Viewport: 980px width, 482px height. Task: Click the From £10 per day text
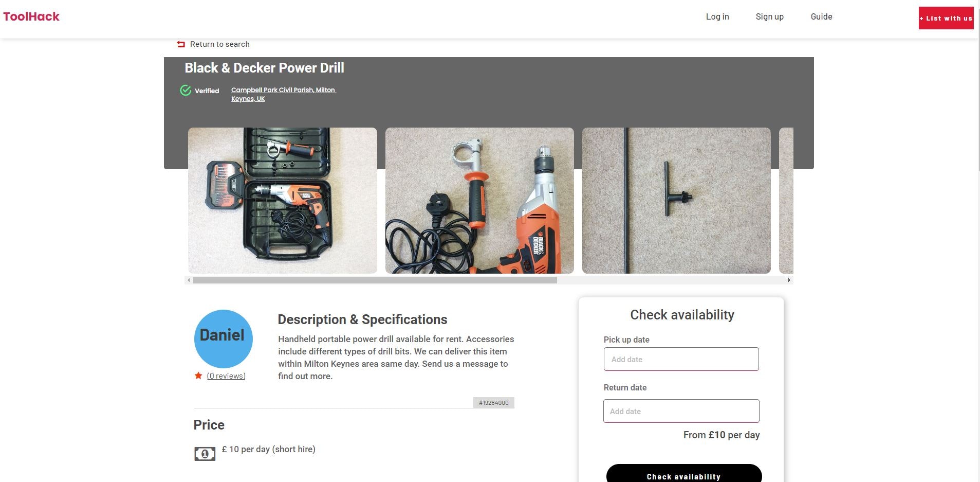click(x=722, y=435)
